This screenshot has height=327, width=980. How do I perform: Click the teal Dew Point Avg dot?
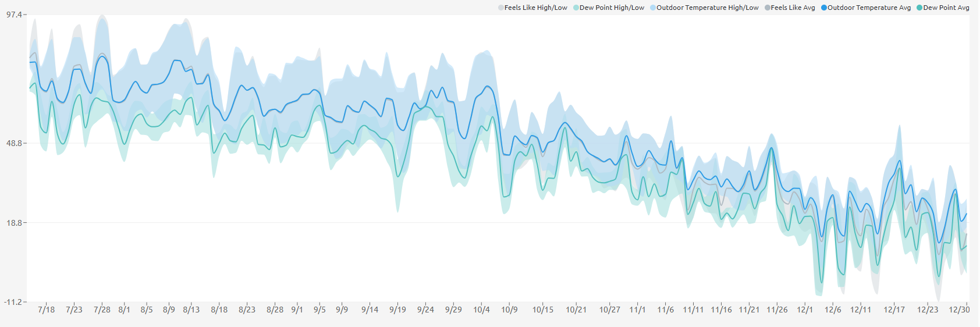(919, 8)
